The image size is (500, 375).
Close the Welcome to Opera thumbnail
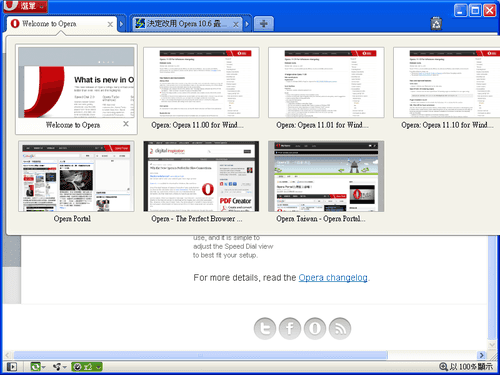point(126,124)
